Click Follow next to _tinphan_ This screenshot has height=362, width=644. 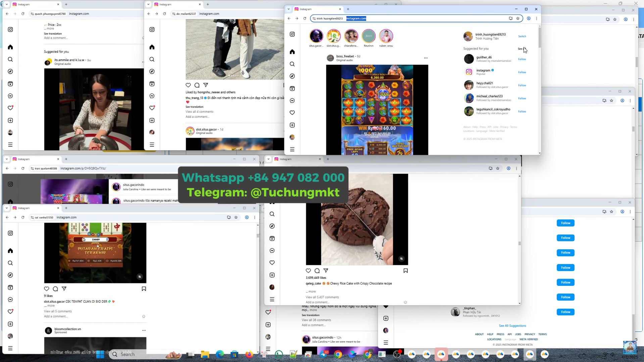click(565, 312)
